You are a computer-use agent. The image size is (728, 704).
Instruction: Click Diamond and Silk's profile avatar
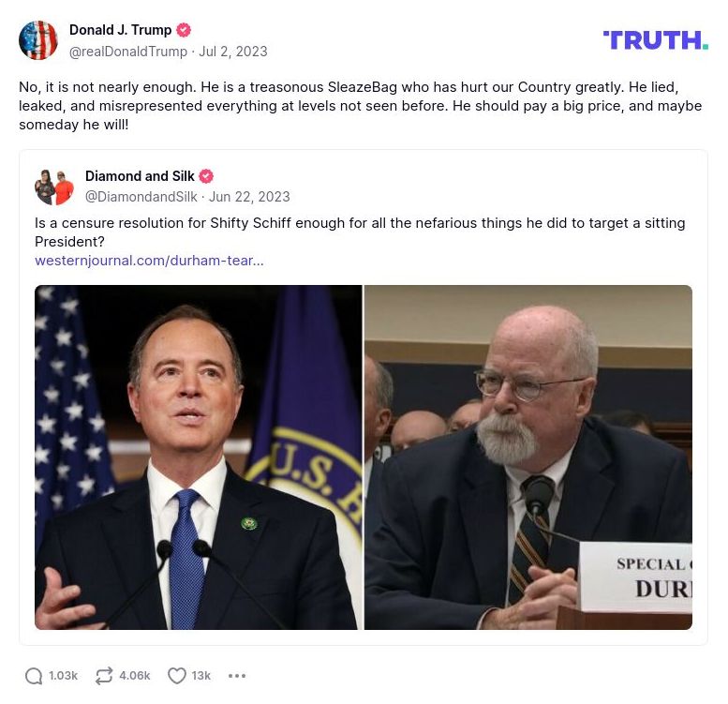(54, 187)
